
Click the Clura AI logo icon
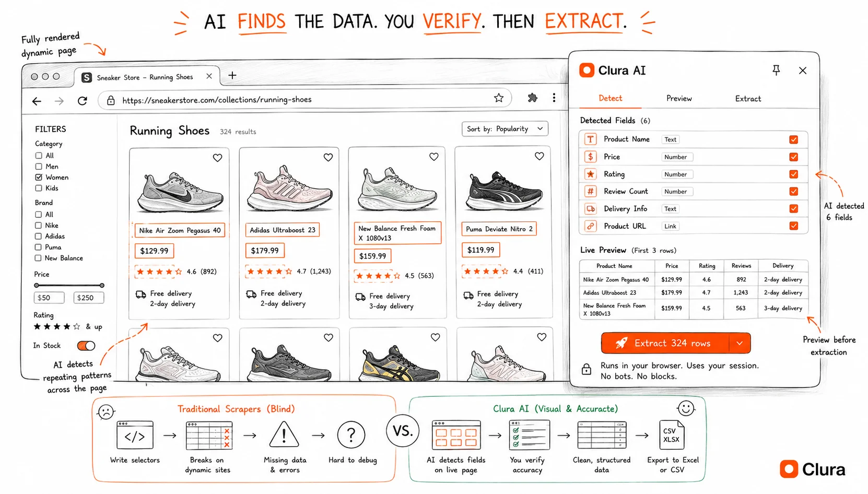coord(587,70)
